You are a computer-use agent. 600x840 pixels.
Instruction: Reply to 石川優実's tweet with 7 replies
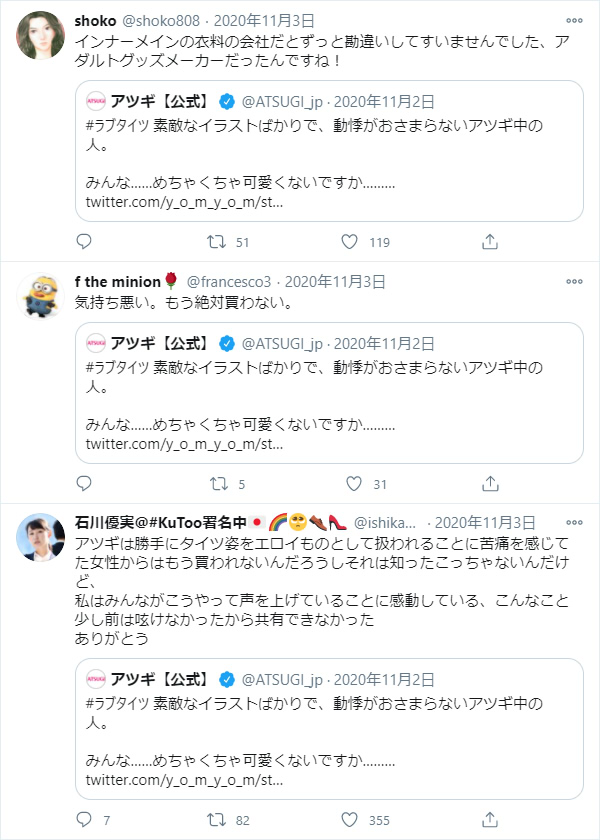[x=84, y=819]
